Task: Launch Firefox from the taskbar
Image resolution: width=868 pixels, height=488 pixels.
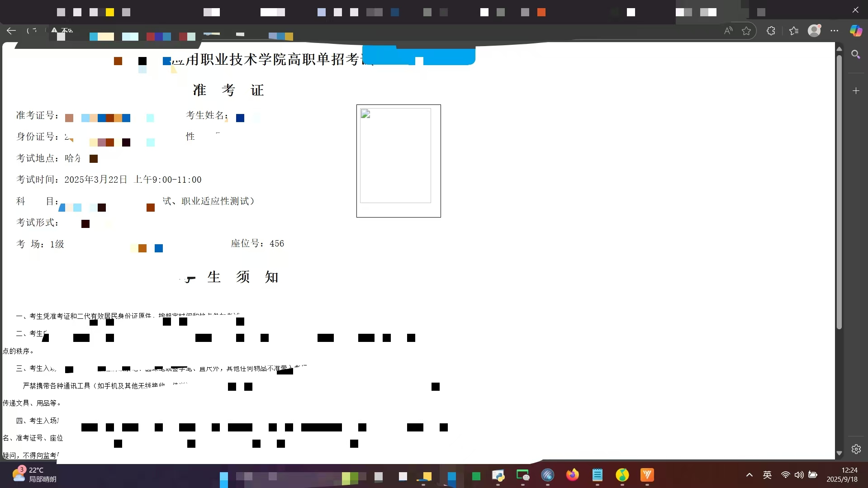Action: 572,475
